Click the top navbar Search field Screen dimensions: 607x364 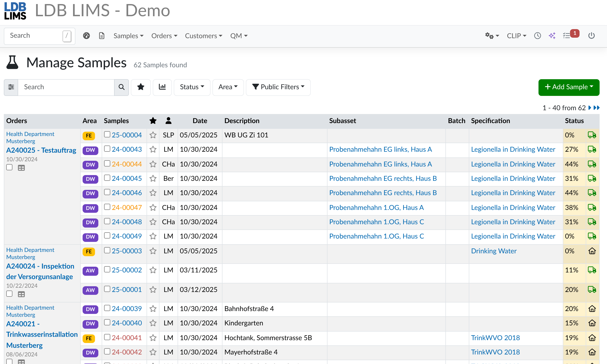coord(40,36)
